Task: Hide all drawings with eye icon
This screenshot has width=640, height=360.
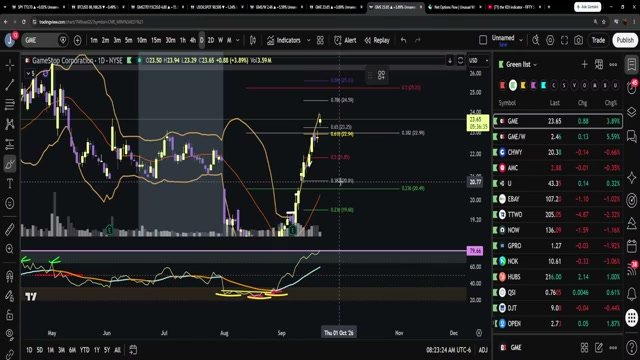Action: (10, 334)
